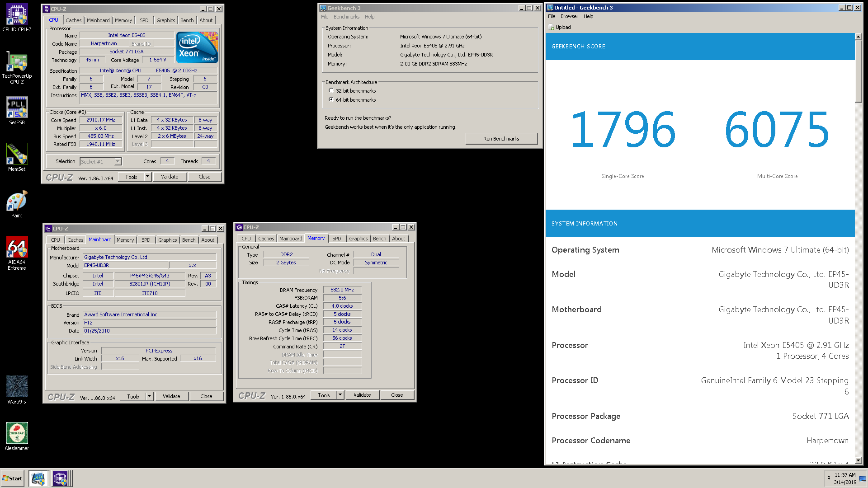
Task: Open Memory tab in Mainboard CPU-Z window
Action: tap(125, 240)
